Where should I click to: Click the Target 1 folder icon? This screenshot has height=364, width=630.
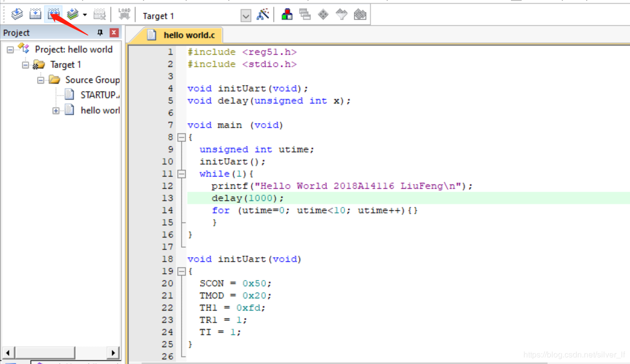[x=39, y=64]
